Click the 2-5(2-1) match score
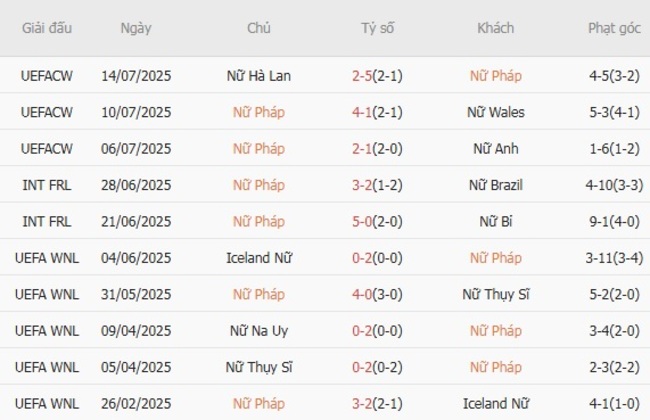This screenshot has height=420, width=650. pyautogui.click(x=378, y=76)
